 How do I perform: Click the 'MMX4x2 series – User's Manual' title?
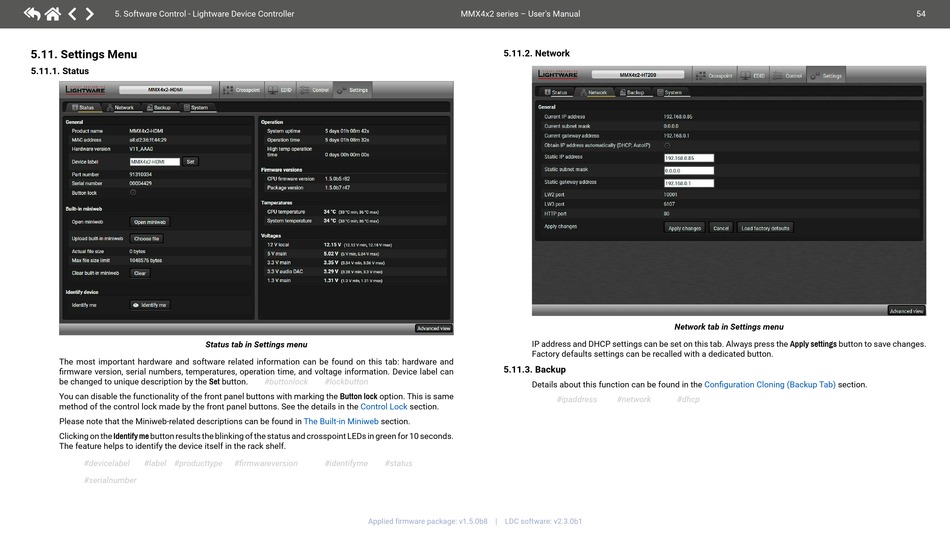tap(520, 13)
